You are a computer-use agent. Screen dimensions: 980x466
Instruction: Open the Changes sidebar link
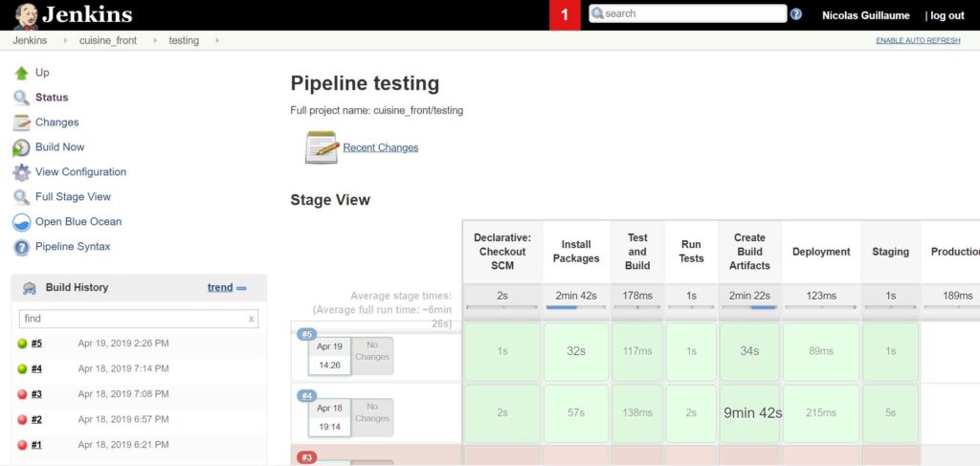(x=56, y=122)
